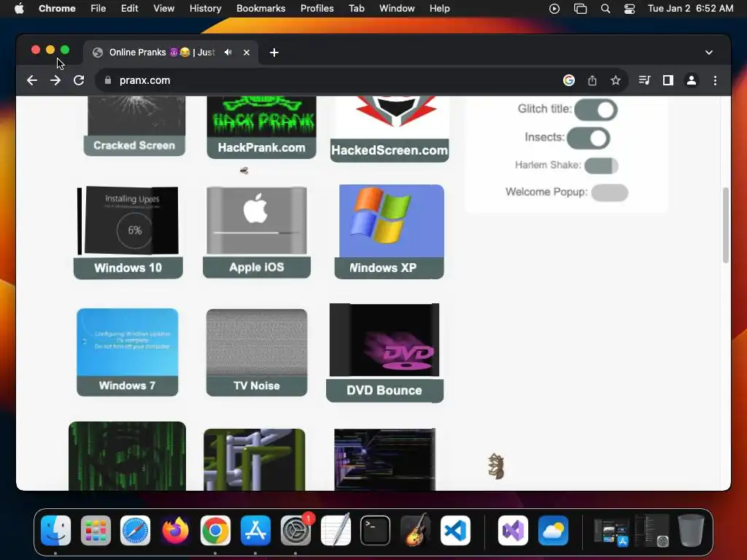
Task: Open Safari from the Dock
Action: click(x=135, y=530)
